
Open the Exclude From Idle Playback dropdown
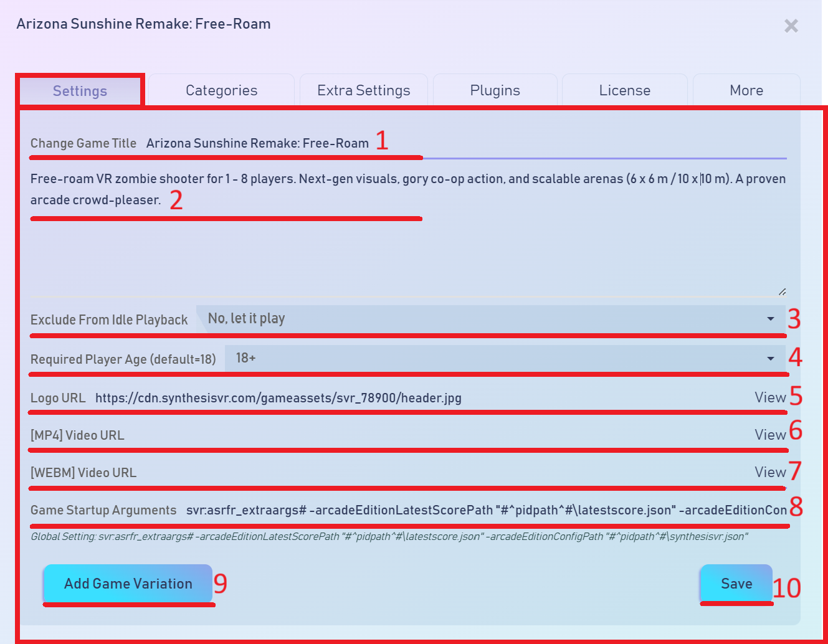491,319
